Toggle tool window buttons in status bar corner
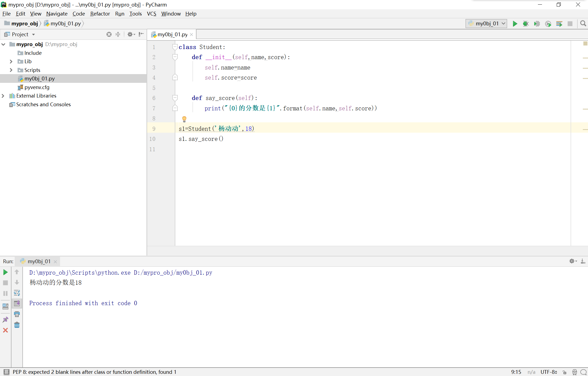The image size is (588, 376). click(7, 372)
